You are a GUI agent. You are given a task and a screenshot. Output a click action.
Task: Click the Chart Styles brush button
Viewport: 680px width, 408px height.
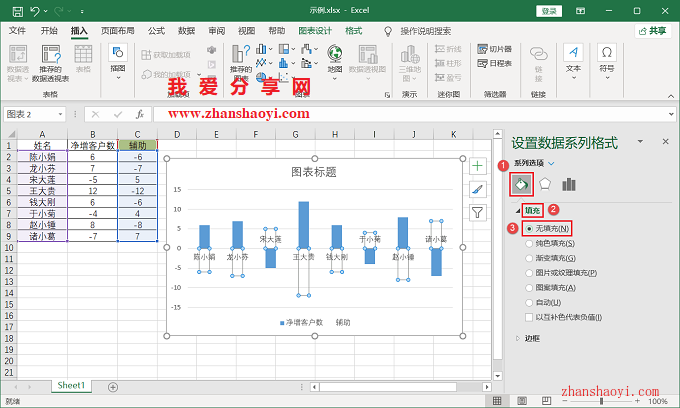(477, 189)
